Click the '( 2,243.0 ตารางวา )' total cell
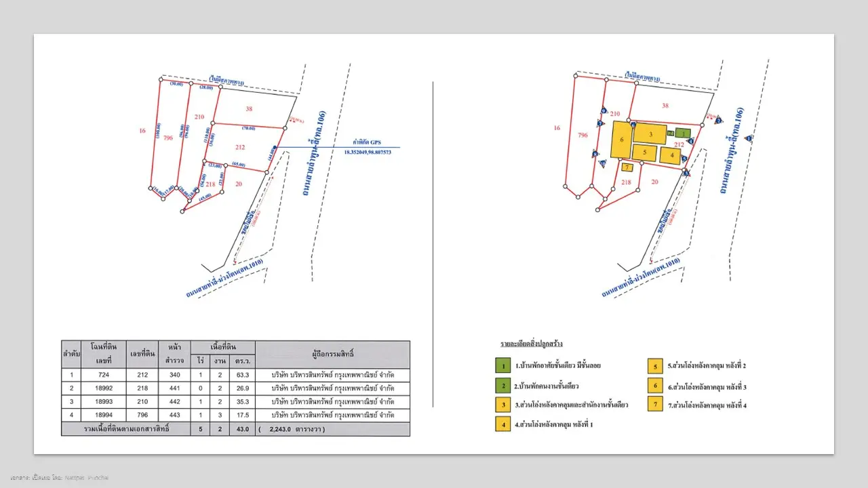The image size is (868, 488). (x=333, y=429)
